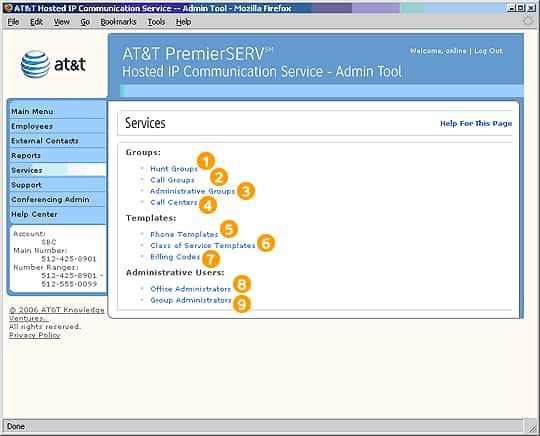
Task: Click the Services page heading
Action: (x=145, y=123)
